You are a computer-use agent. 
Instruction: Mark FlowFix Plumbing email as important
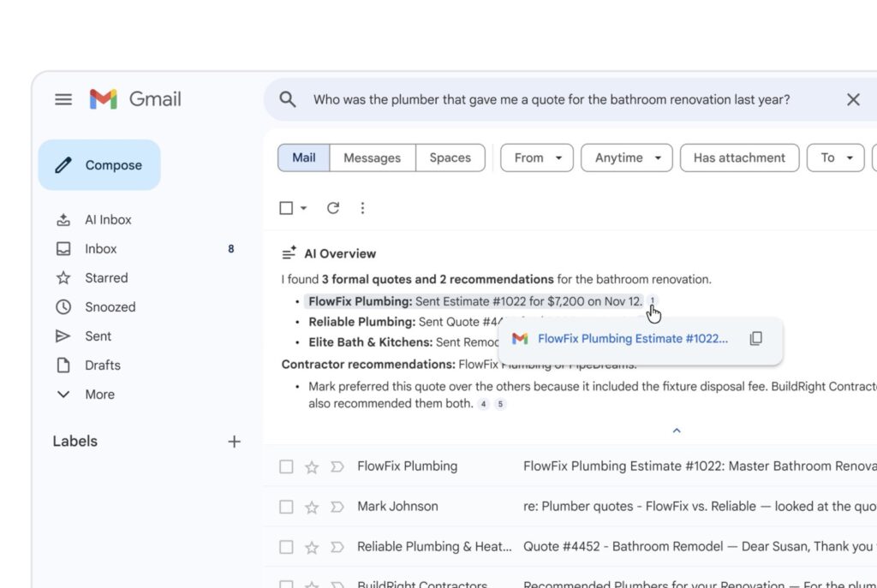click(x=337, y=466)
